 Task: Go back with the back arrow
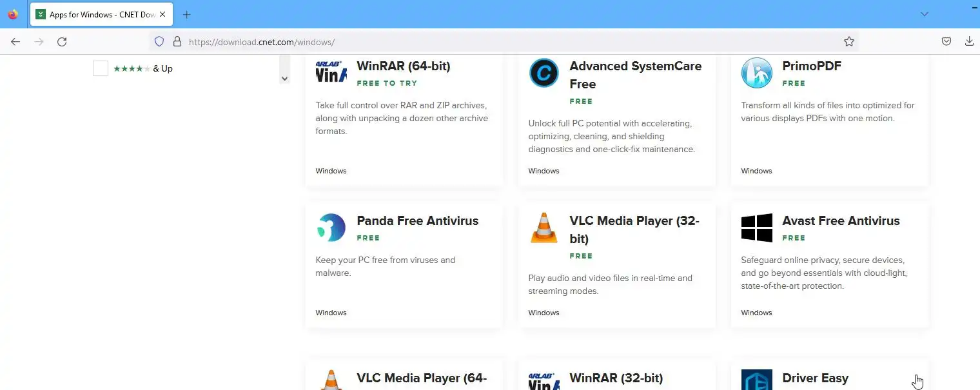click(x=15, y=41)
